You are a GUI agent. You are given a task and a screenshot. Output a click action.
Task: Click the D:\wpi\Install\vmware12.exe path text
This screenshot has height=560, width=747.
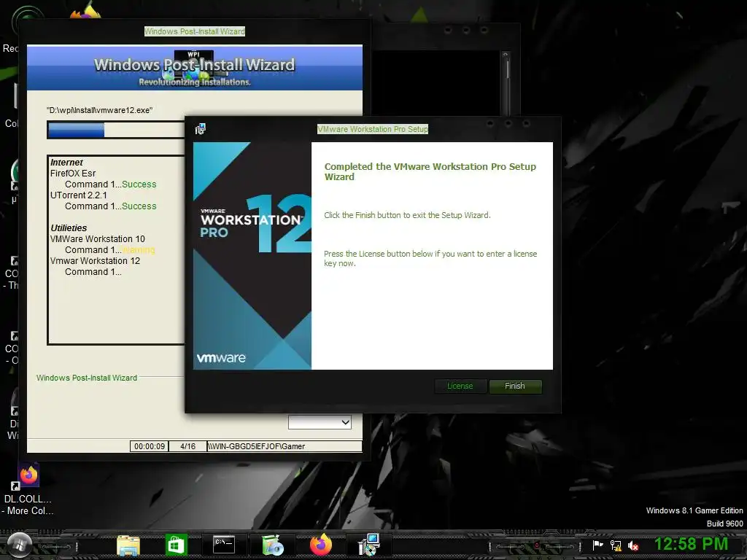[x=99, y=110]
